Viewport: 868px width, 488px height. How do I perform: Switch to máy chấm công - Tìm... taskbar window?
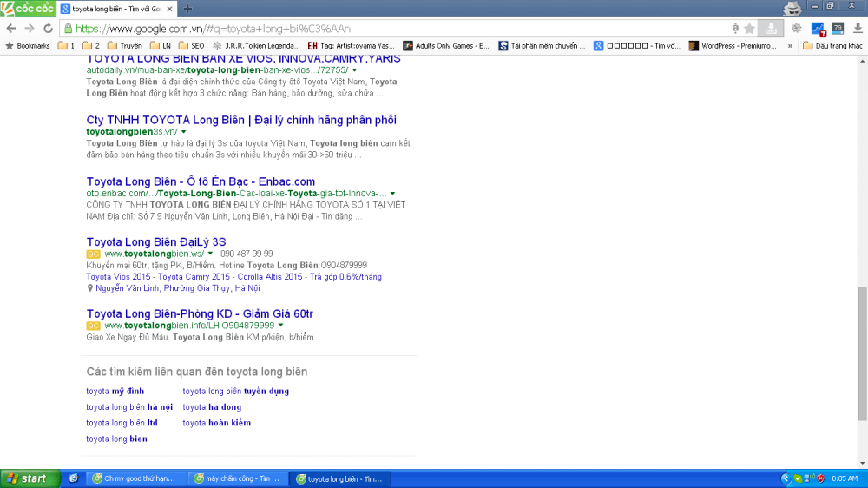(238, 478)
